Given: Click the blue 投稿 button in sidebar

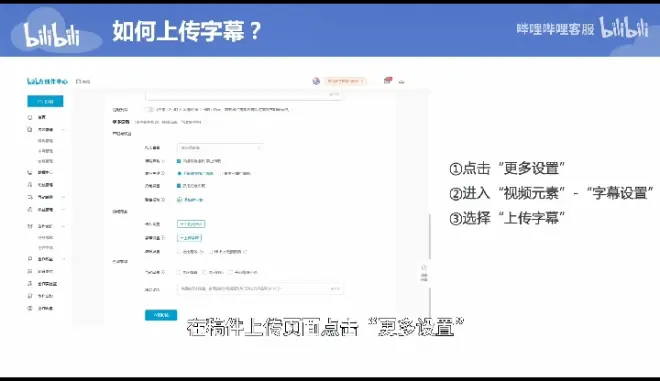Looking at the screenshot, I should click(45, 101).
